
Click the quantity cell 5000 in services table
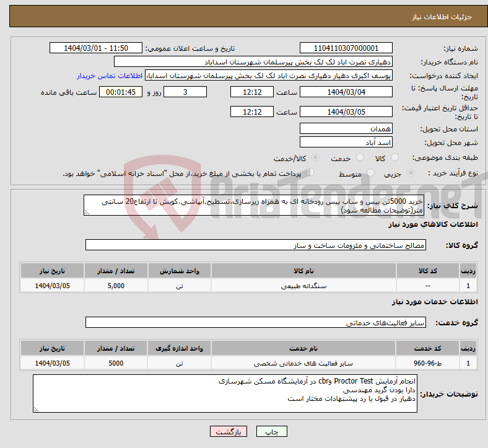point(116,363)
